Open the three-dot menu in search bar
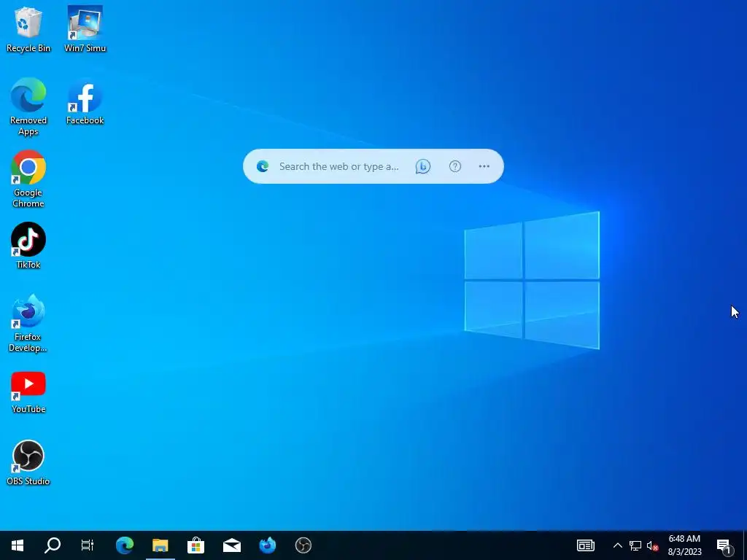 click(x=484, y=166)
